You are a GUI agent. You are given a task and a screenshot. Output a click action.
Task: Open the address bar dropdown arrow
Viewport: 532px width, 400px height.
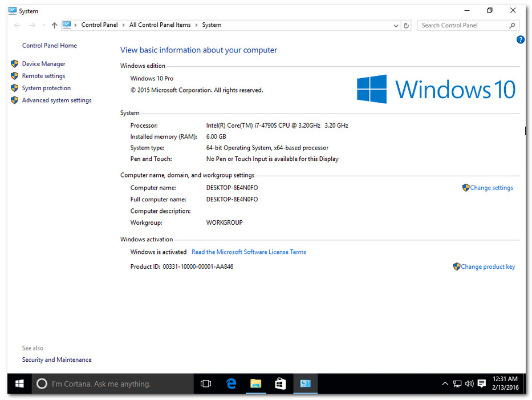[396, 25]
